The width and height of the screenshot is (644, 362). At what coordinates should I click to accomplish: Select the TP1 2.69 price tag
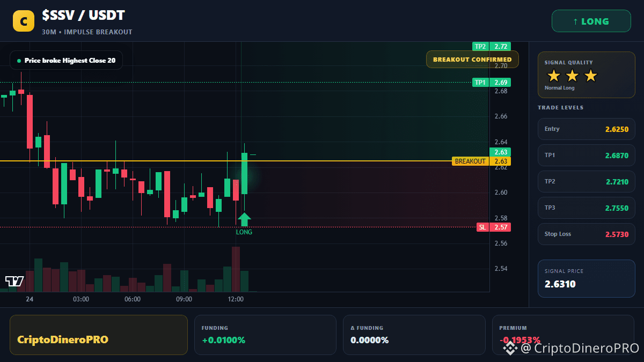pos(491,83)
